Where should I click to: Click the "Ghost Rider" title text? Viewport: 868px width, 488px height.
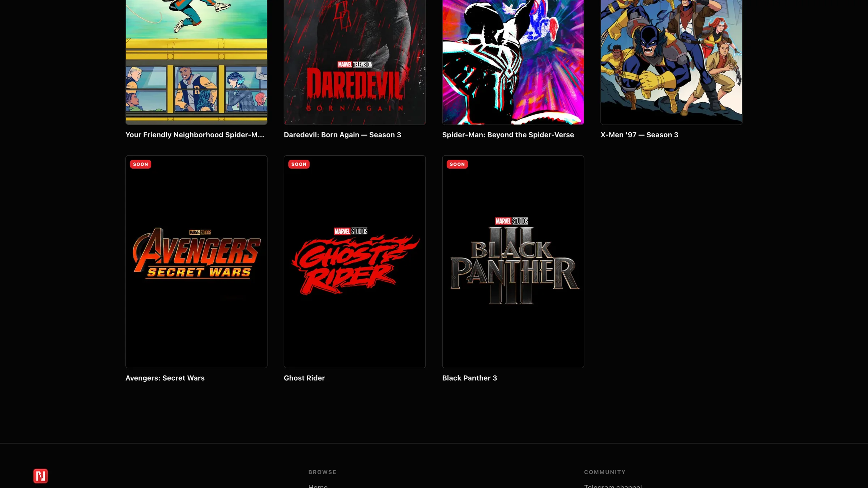point(305,378)
